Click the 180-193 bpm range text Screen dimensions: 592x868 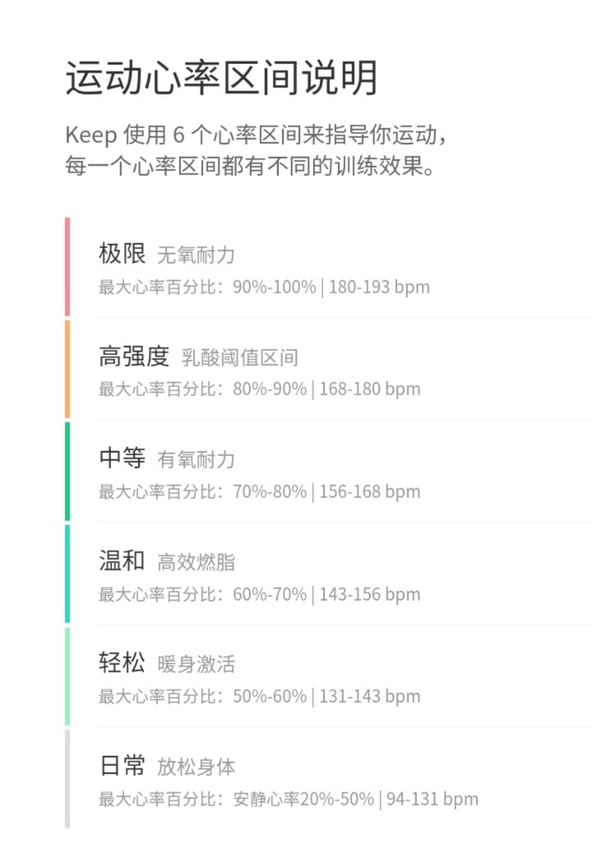tap(379, 288)
